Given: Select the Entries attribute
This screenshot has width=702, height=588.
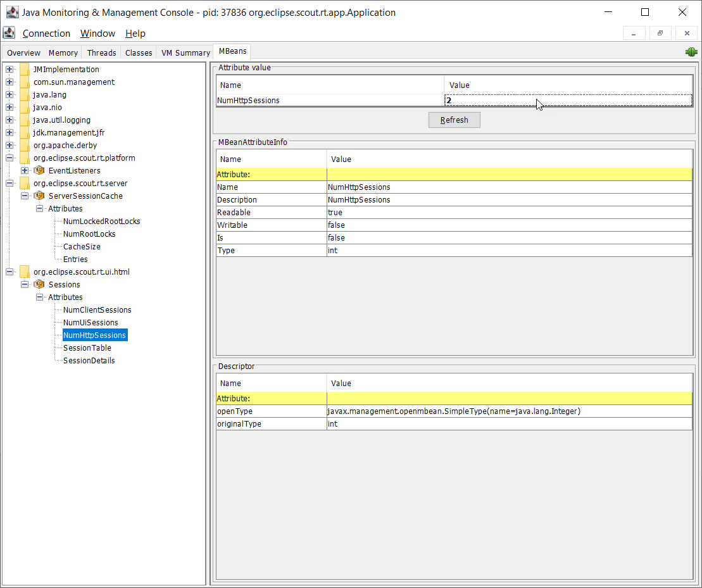Looking at the screenshot, I should click(75, 259).
